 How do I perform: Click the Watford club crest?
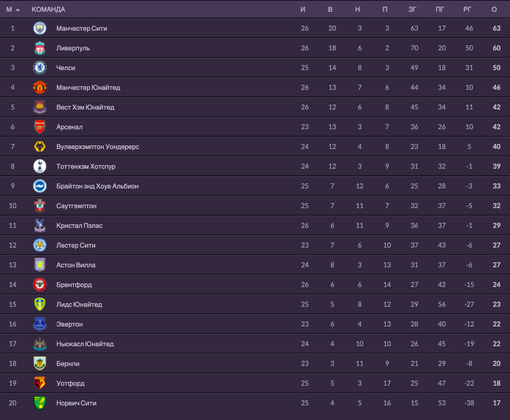(x=39, y=383)
